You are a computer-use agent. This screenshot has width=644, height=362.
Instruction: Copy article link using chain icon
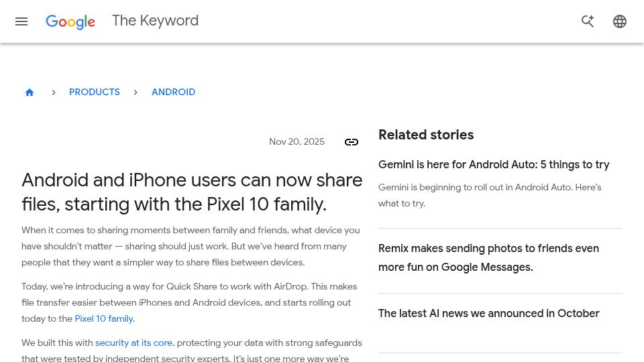click(x=352, y=142)
